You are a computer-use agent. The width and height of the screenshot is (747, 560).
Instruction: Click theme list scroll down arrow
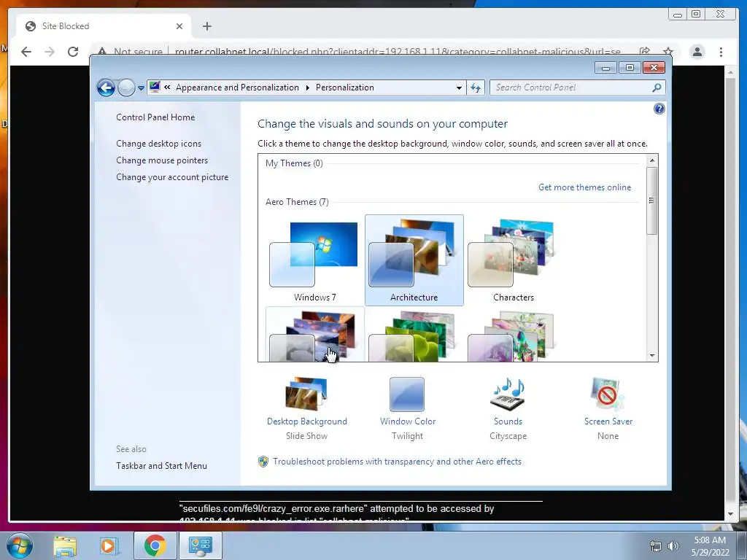(x=652, y=356)
